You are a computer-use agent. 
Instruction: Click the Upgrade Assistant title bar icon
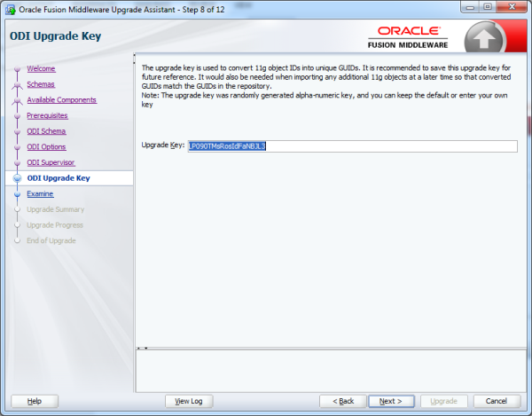11,10
